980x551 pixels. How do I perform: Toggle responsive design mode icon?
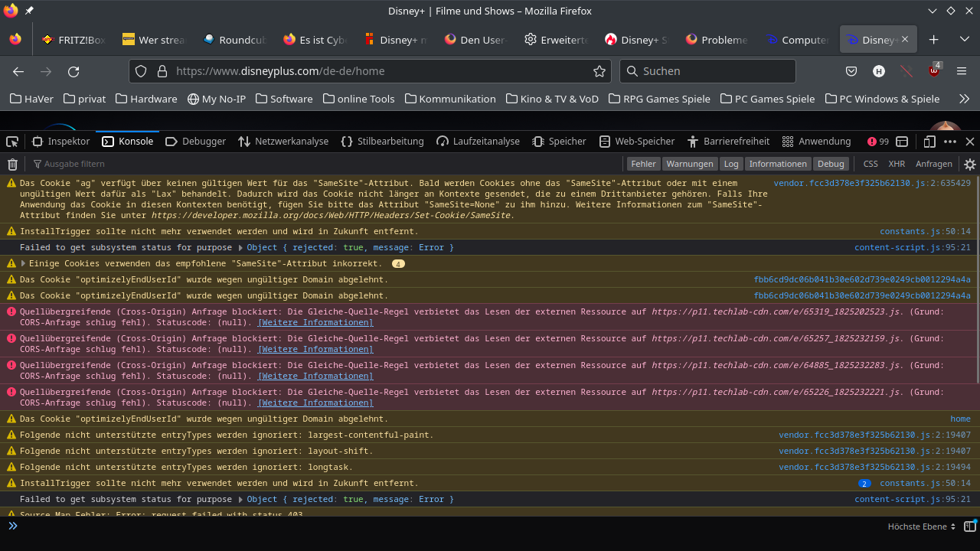pyautogui.click(x=929, y=142)
